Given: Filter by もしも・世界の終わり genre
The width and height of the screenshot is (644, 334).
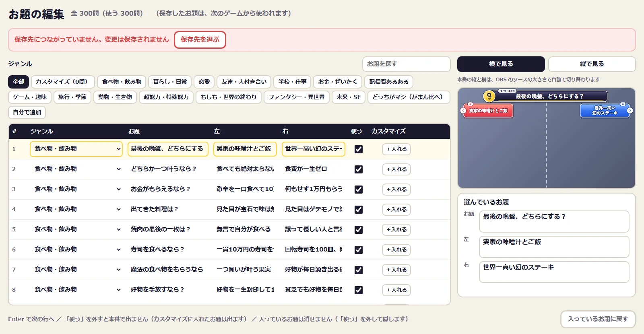Looking at the screenshot, I should (229, 97).
